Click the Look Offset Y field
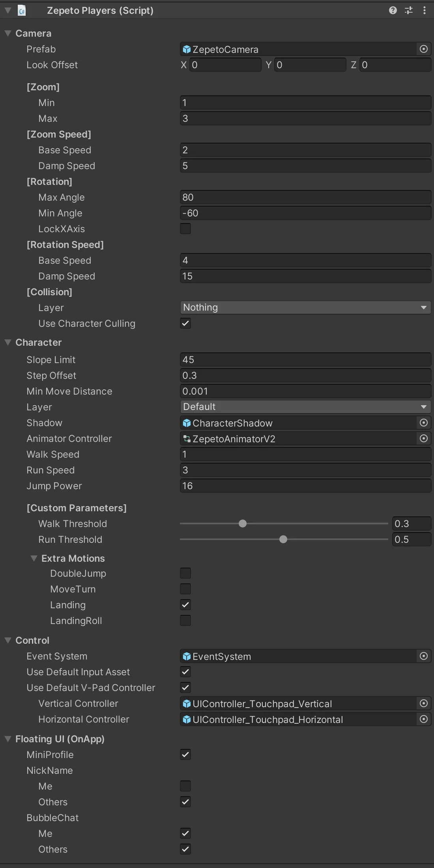Image resolution: width=434 pixels, height=868 pixels. (x=310, y=65)
